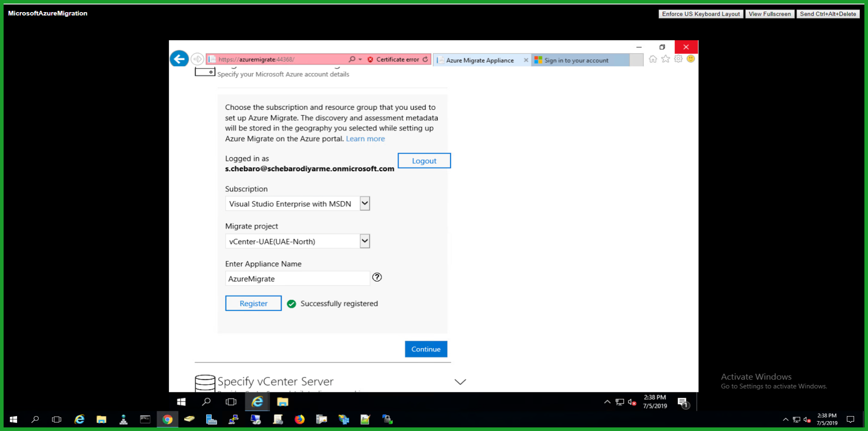Click the appliance name help question icon
Image resolution: width=868 pixels, height=431 pixels.
pos(377,277)
